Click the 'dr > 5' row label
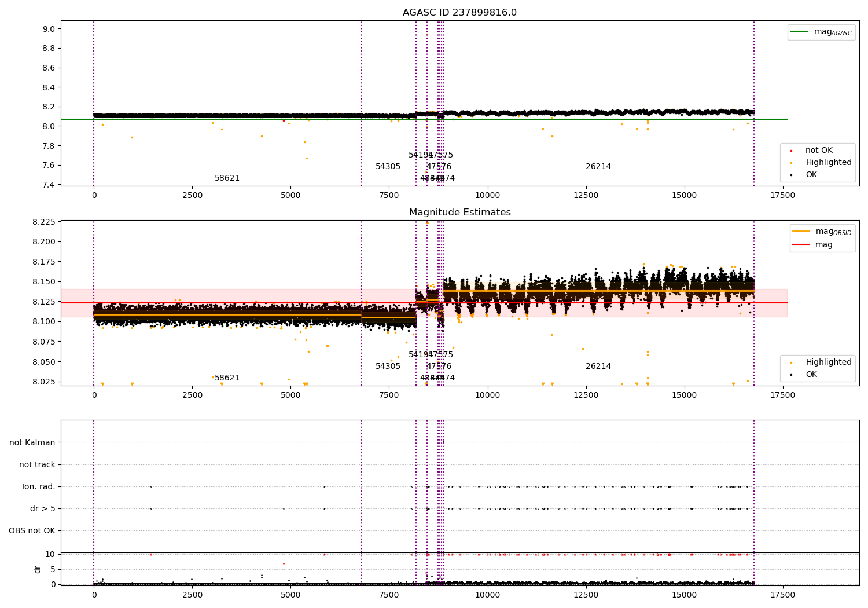Viewport: 868px width, 608px height. 43,508
